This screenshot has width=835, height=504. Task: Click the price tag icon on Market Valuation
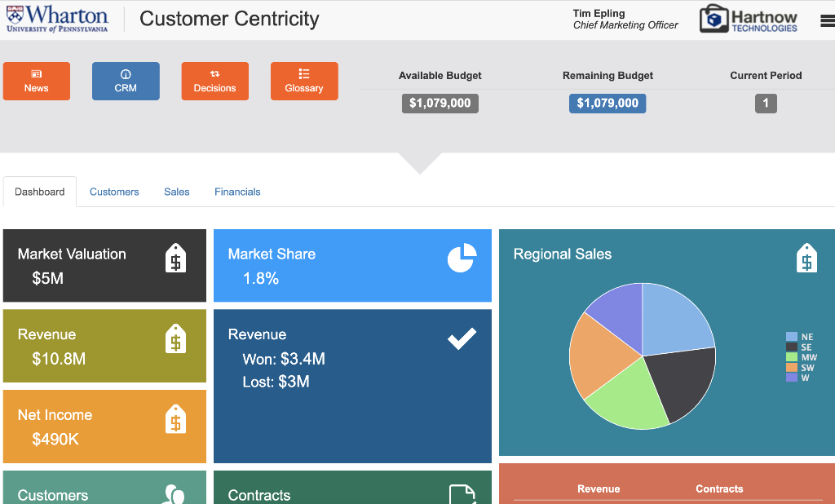175,258
